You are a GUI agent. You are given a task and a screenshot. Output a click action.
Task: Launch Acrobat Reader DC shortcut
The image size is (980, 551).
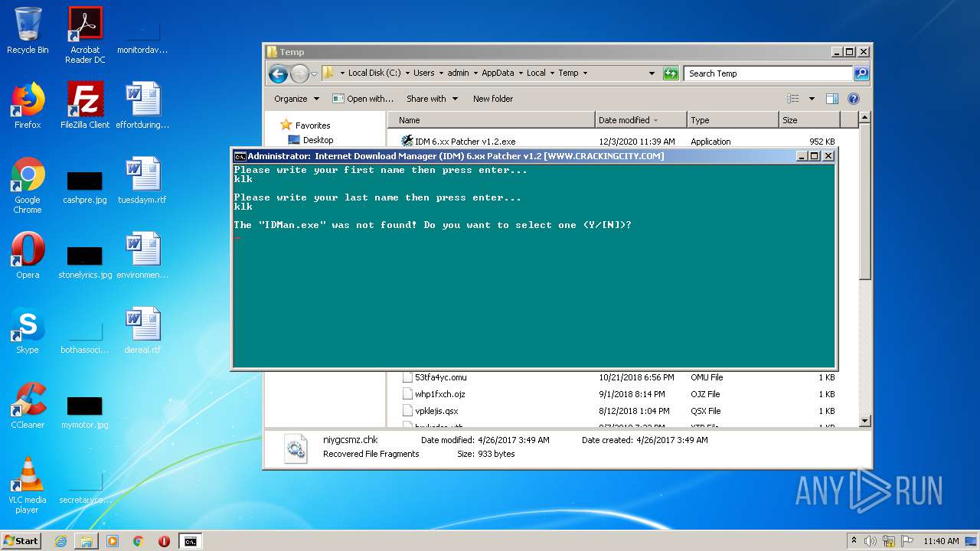tap(85, 35)
